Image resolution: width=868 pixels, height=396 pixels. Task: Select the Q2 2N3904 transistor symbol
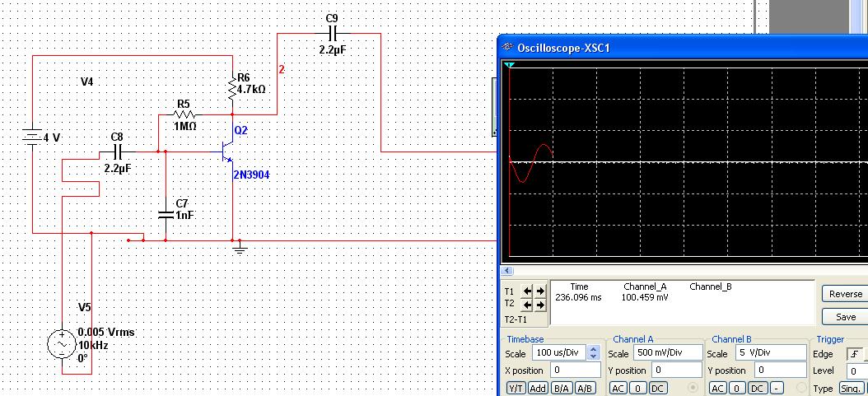pyautogui.click(x=226, y=151)
